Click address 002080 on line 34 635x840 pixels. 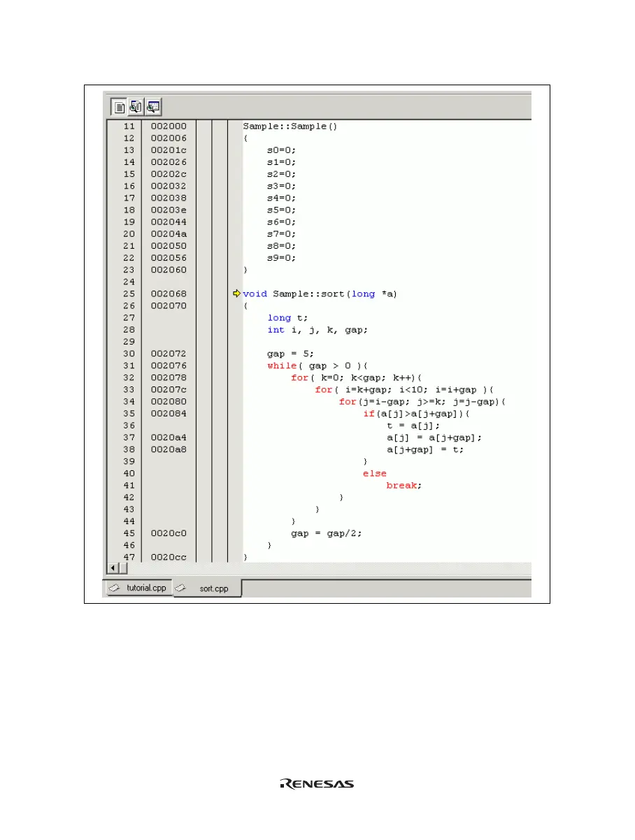click(169, 402)
